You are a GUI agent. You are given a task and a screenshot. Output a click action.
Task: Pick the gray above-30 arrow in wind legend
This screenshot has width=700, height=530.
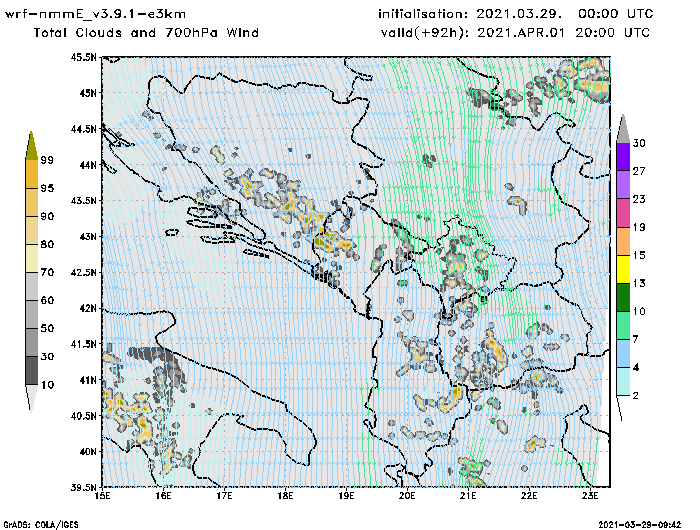pyautogui.click(x=623, y=129)
